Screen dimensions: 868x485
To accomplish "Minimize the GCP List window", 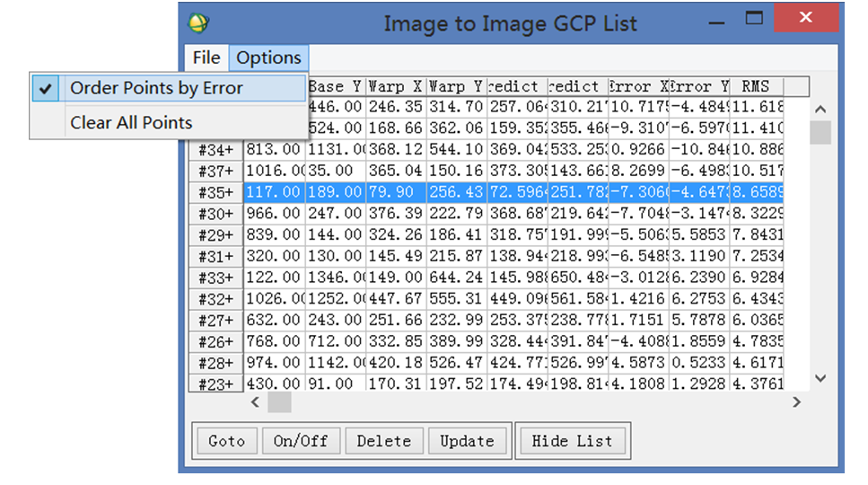I will click(716, 21).
